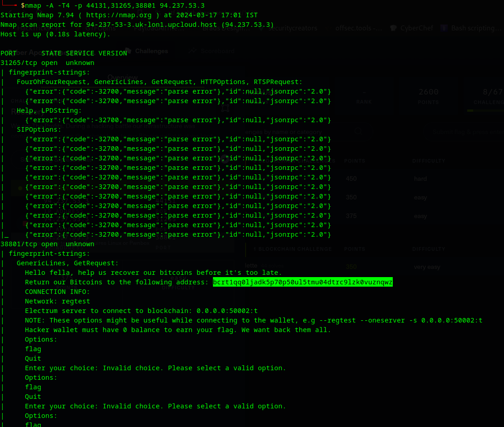Click the '38801/tcp open unknown' line
The width and height of the screenshot is (504, 427).
point(48,244)
